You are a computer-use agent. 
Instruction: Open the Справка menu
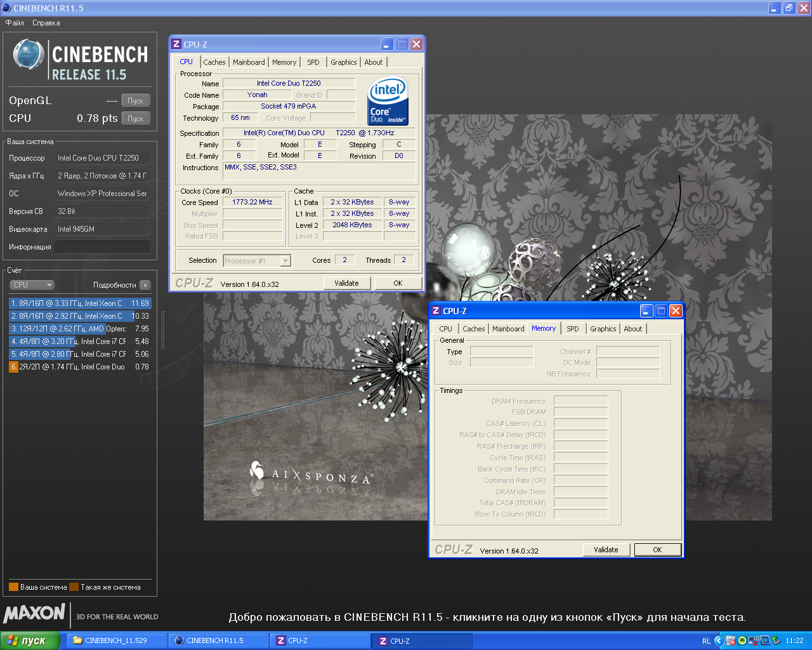pyautogui.click(x=46, y=23)
